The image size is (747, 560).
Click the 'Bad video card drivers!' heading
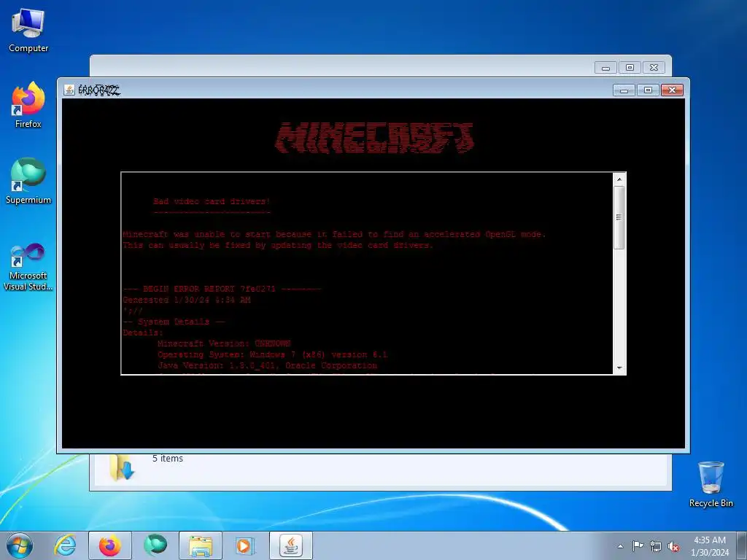coord(212,201)
